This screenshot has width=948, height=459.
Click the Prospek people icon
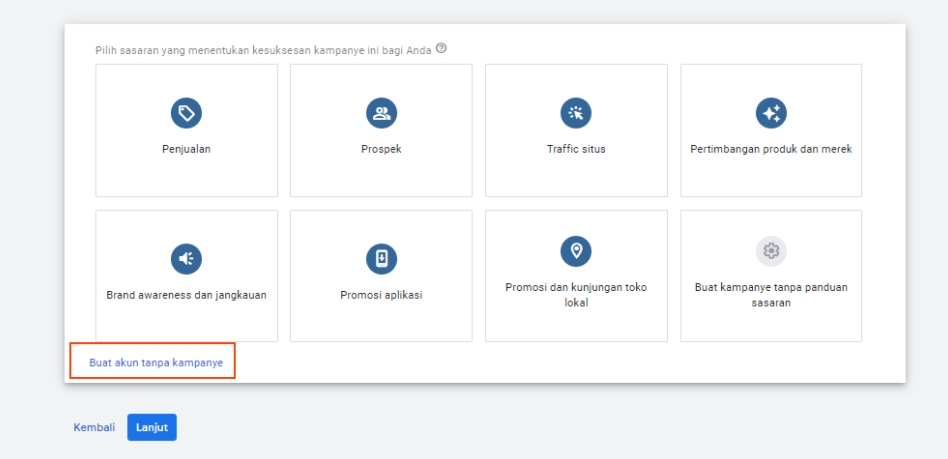pyautogui.click(x=381, y=113)
